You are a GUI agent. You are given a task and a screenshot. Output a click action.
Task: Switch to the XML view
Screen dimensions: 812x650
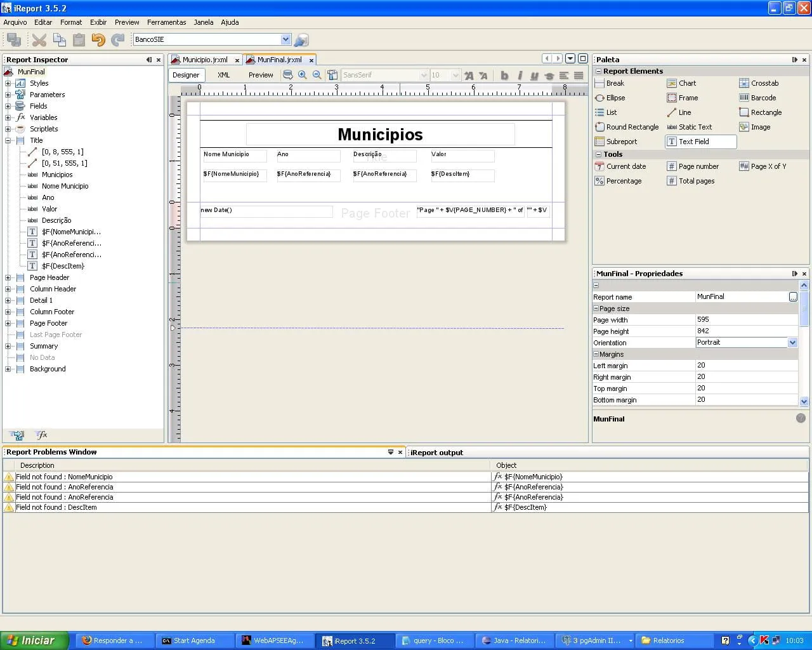(223, 75)
